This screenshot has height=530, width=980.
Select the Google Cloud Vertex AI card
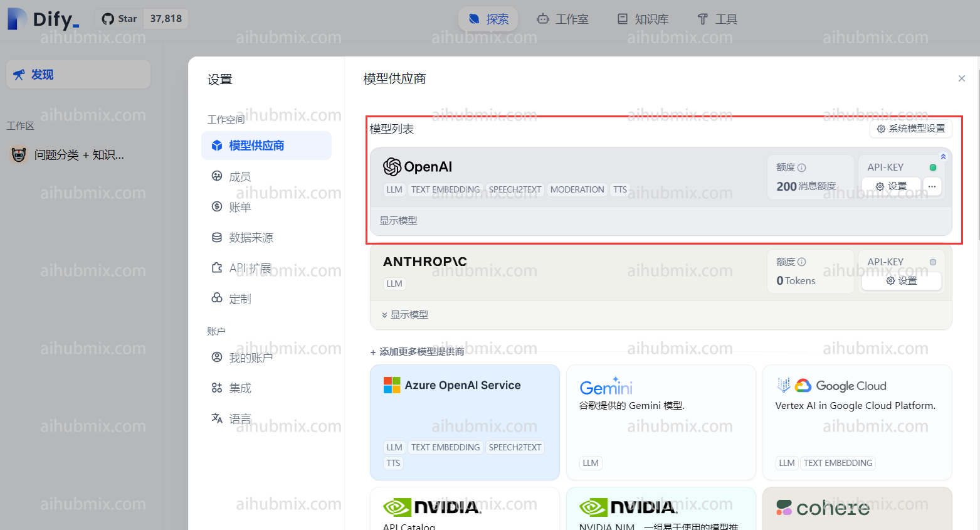(857, 422)
